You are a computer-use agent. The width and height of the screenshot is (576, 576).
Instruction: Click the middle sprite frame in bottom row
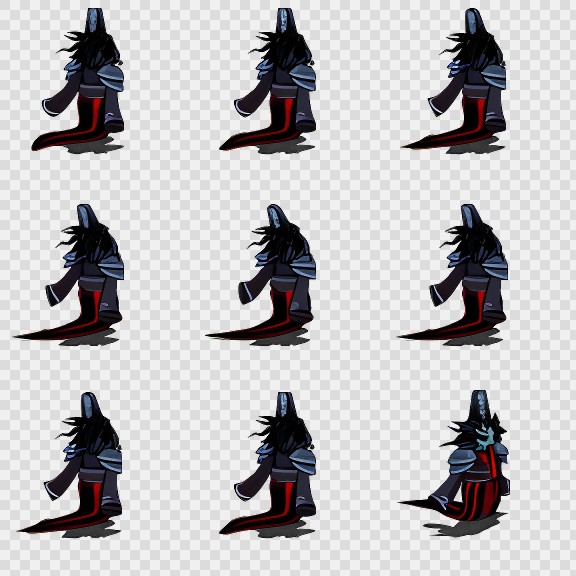tap(268, 464)
